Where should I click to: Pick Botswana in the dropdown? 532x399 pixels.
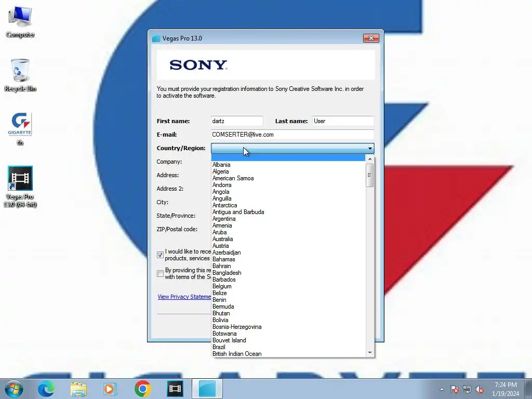288,334
